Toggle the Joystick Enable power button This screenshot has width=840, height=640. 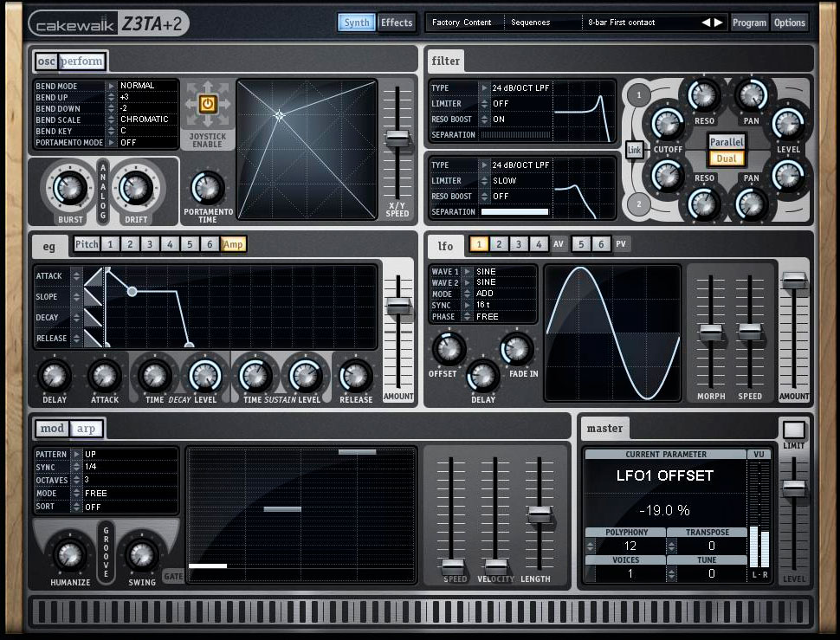point(208,103)
